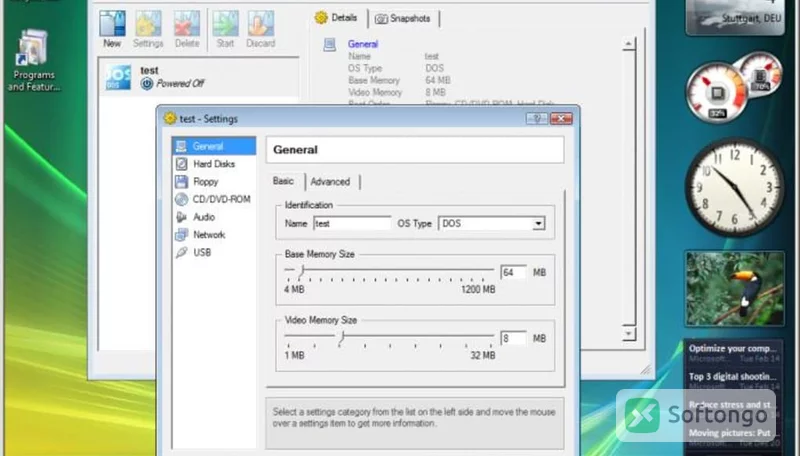800x456 pixels.
Task: Click the USB plug icon
Action: (x=182, y=252)
